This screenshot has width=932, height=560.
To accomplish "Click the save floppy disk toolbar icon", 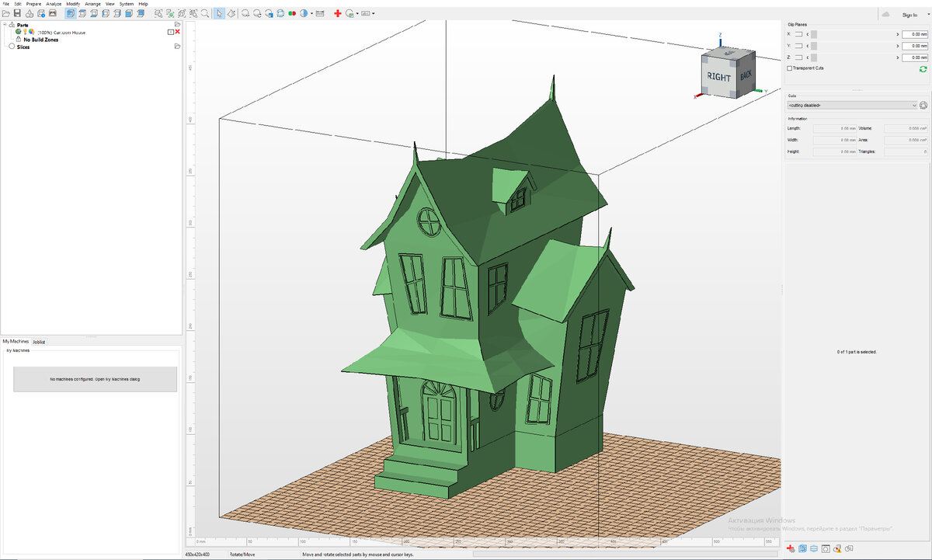I will click(x=17, y=14).
